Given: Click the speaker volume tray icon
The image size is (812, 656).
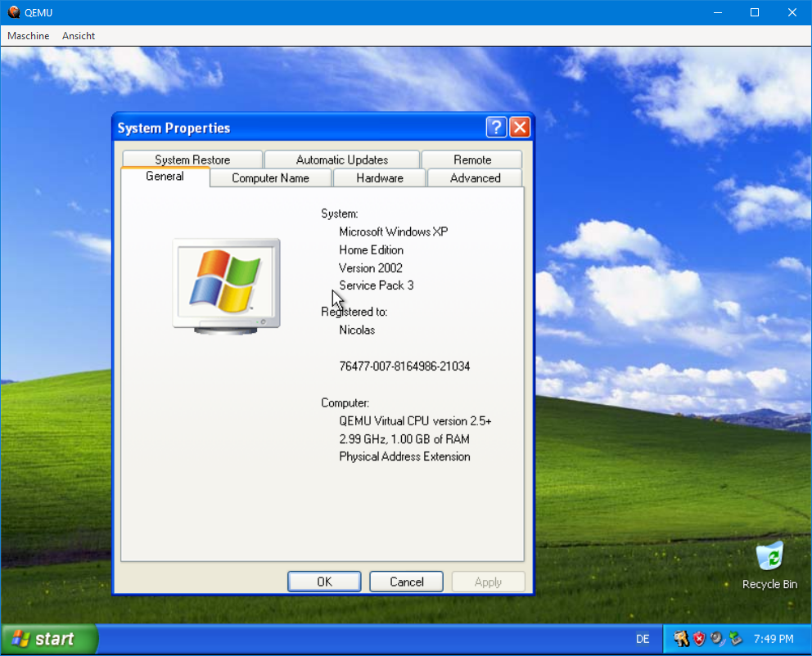Looking at the screenshot, I should pyautogui.click(x=717, y=639).
